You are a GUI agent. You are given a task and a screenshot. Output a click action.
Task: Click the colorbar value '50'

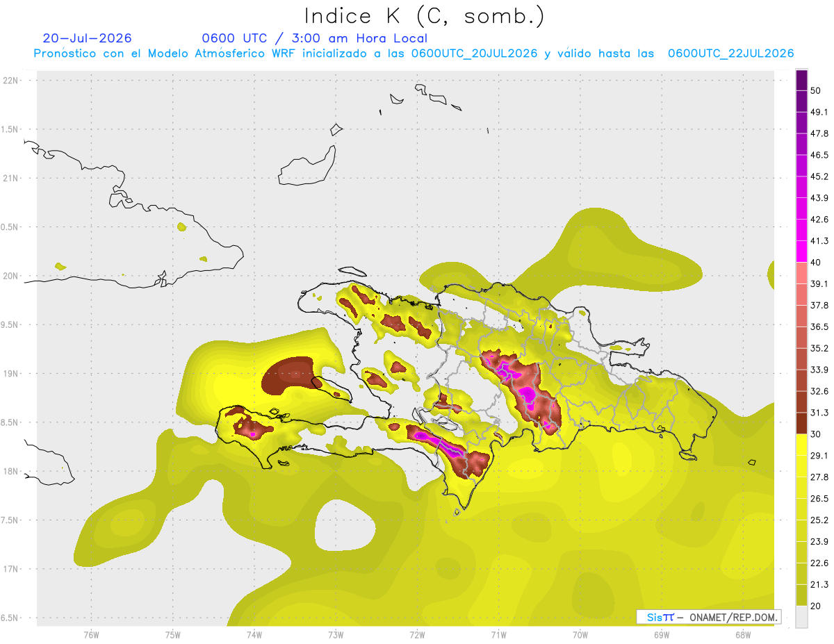(816, 90)
